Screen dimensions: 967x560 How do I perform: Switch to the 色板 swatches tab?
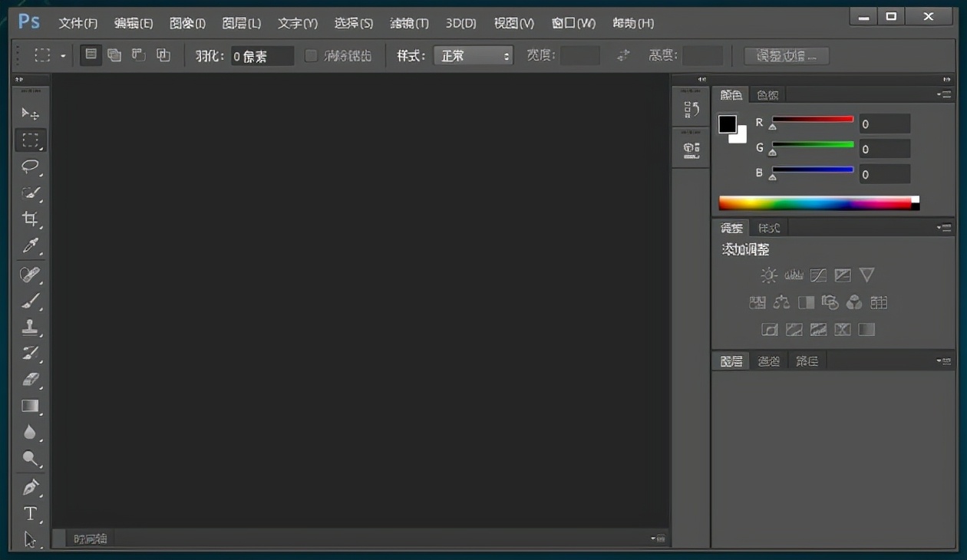pos(767,94)
